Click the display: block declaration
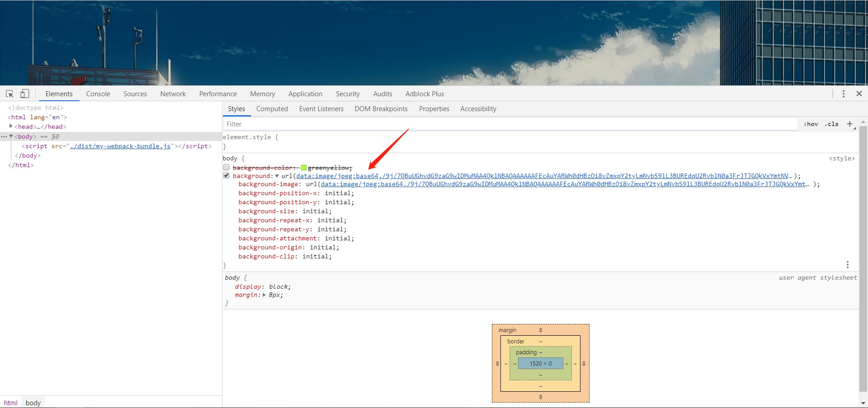This screenshot has height=408, width=868. coord(263,286)
